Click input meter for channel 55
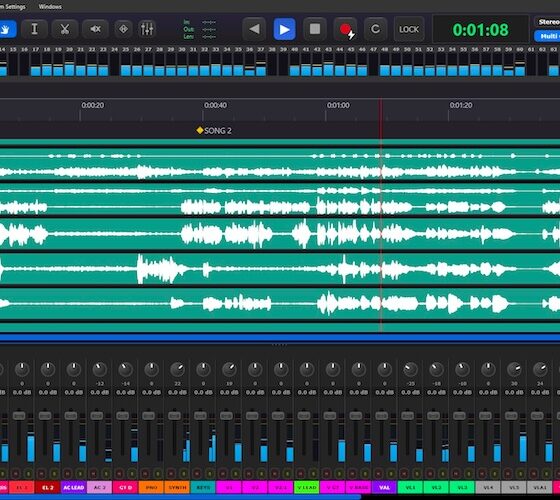Image resolution: width=560 pixels, height=500 pixels. [x=464, y=64]
